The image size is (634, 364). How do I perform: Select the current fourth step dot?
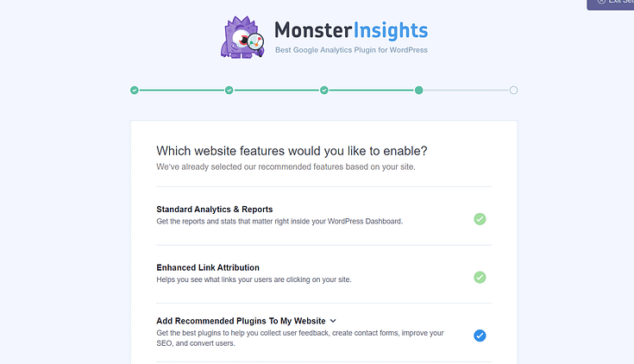(x=418, y=90)
